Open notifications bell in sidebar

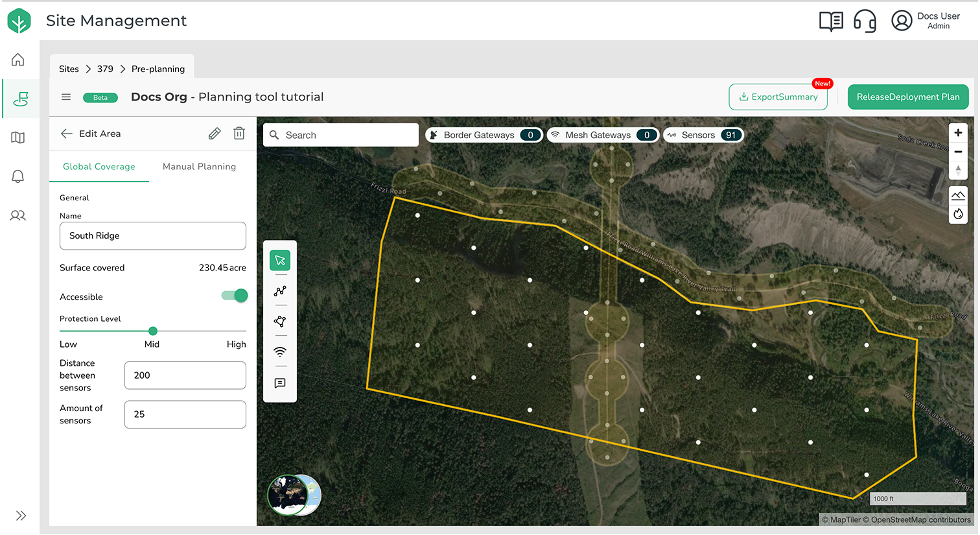tap(18, 176)
